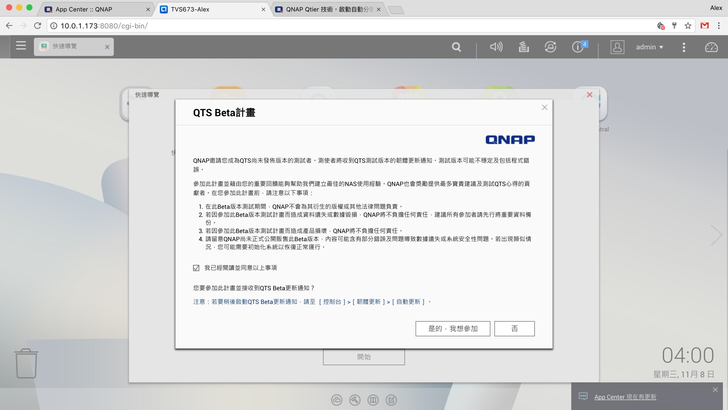Close the quick tour taskbar tab
The height and width of the screenshot is (410, 728).
tap(107, 47)
